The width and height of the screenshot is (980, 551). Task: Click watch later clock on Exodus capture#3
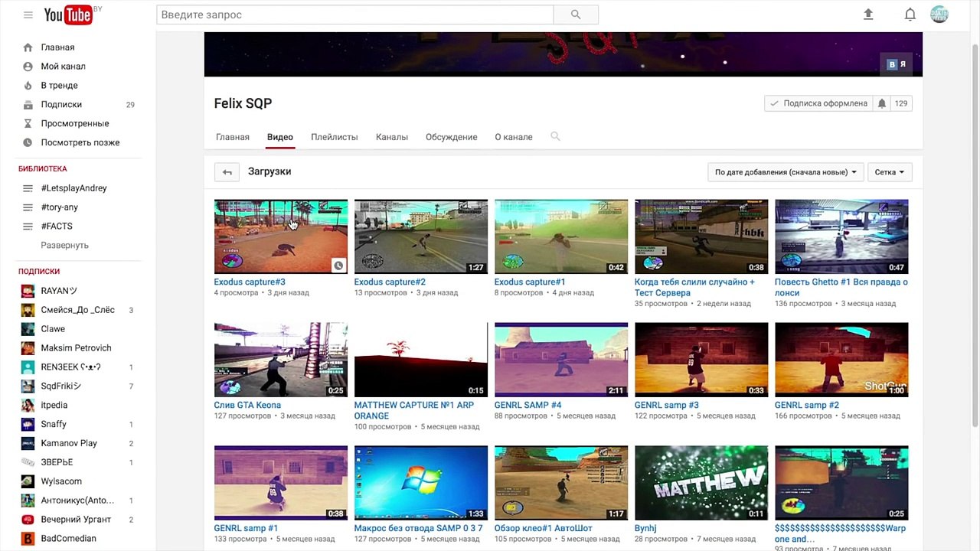338,266
